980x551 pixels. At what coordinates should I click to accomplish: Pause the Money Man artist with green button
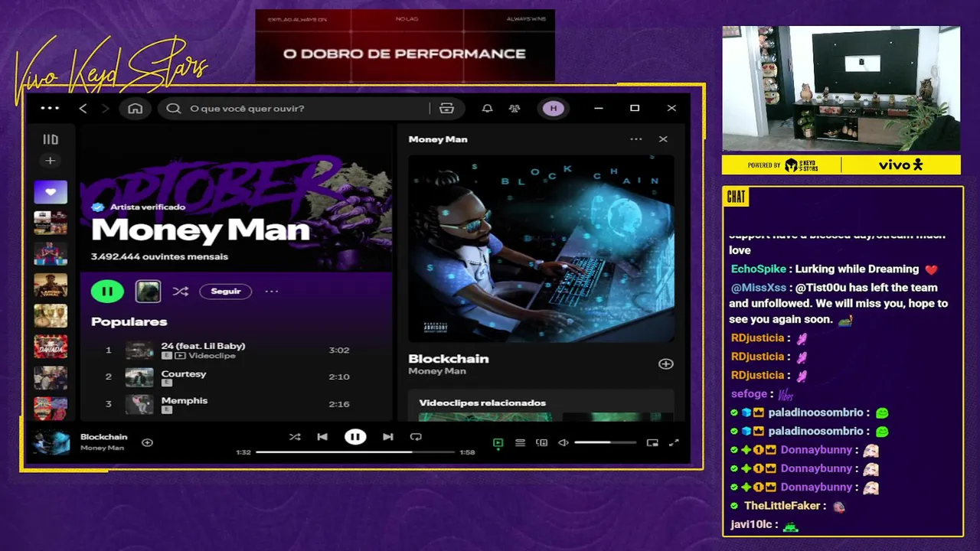click(107, 291)
